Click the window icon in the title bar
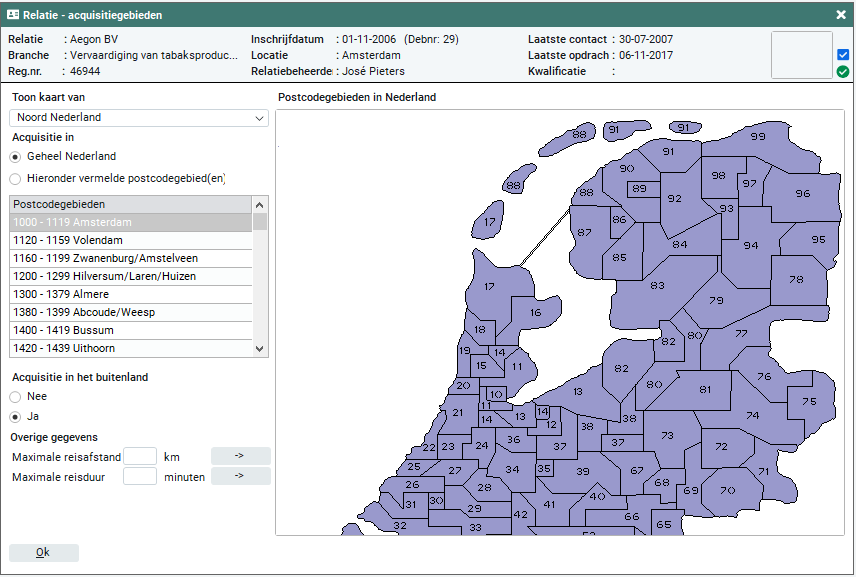The image size is (856, 577). pyautogui.click(x=13, y=15)
